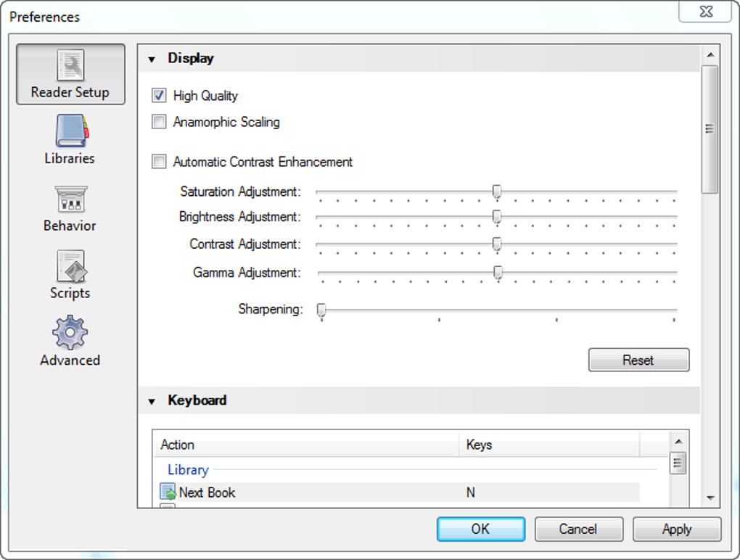Open the Scripts preferences page
The width and height of the screenshot is (740, 560).
[x=70, y=275]
